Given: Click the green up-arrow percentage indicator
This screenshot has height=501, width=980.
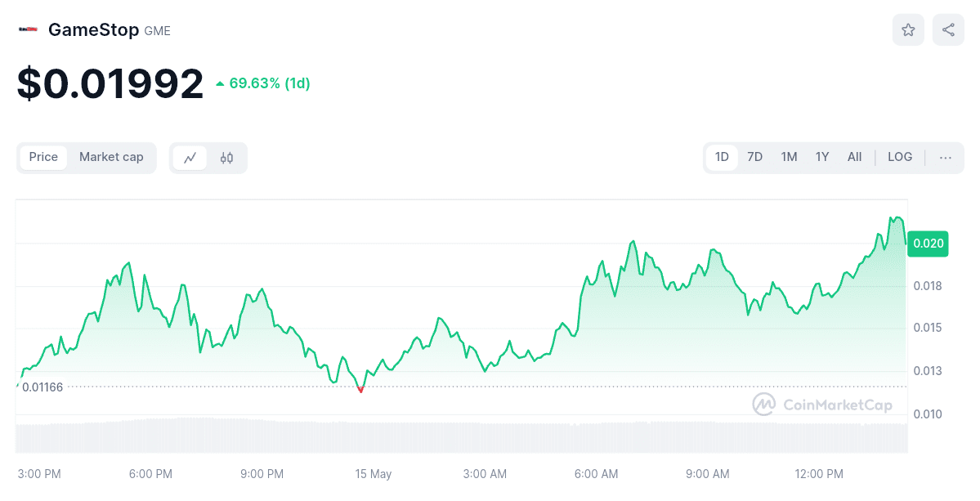Looking at the screenshot, I should click(263, 83).
